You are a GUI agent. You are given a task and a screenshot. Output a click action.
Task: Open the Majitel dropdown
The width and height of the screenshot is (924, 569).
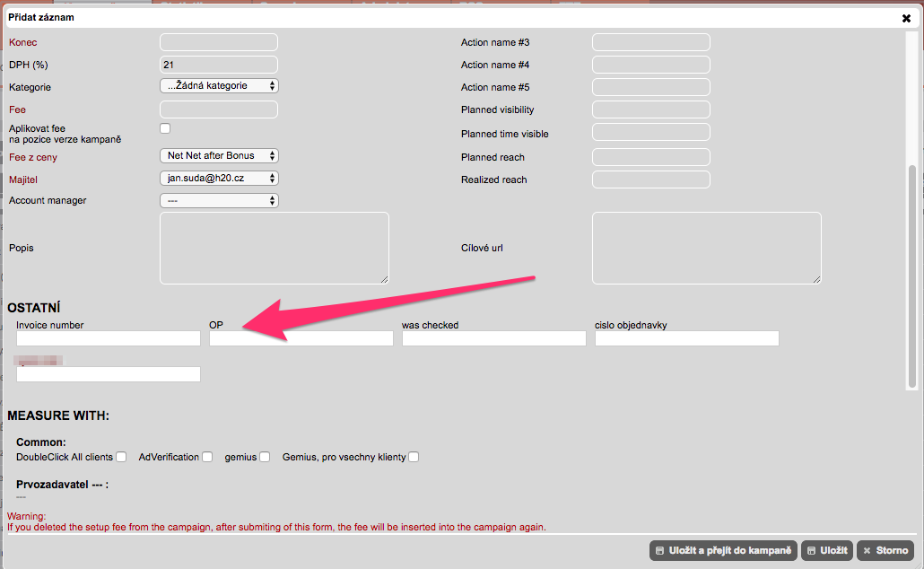pyautogui.click(x=219, y=179)
